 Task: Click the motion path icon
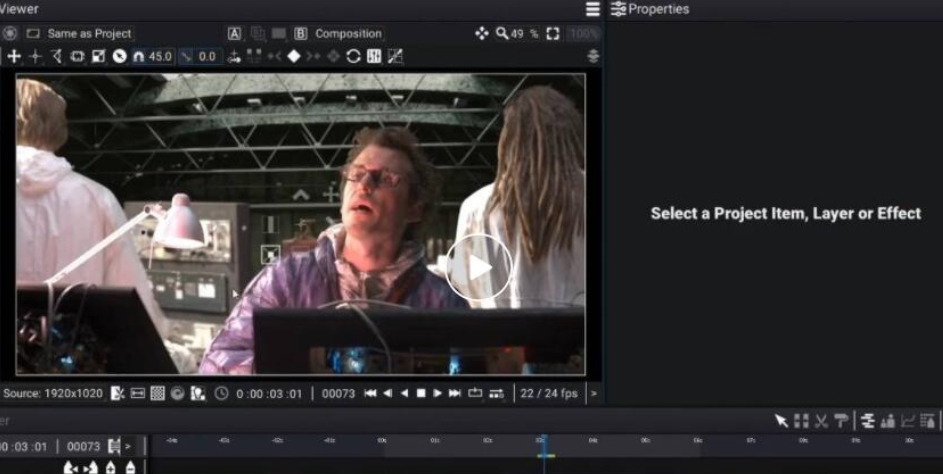coord(235,57)
